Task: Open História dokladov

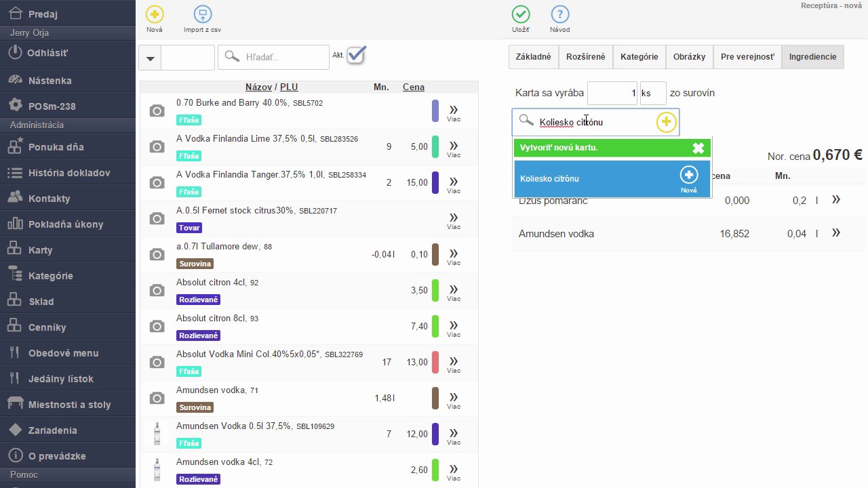Action: (68, 173)
